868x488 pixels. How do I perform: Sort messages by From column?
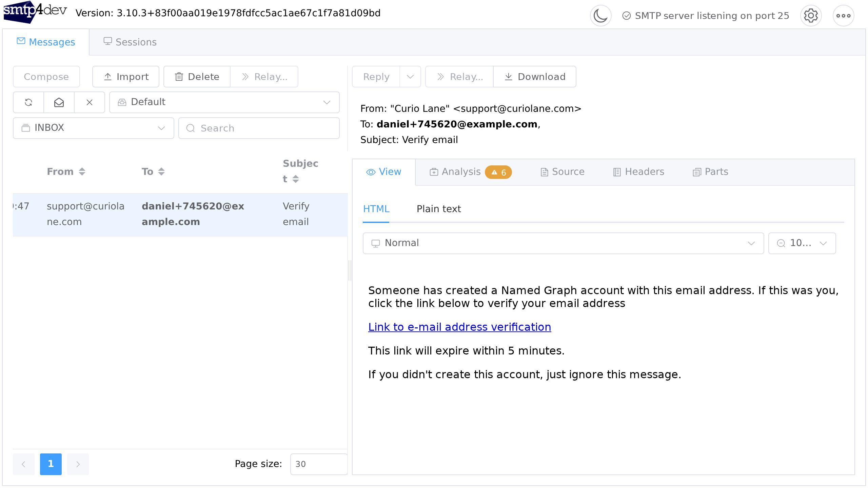(x=66, y=171)
